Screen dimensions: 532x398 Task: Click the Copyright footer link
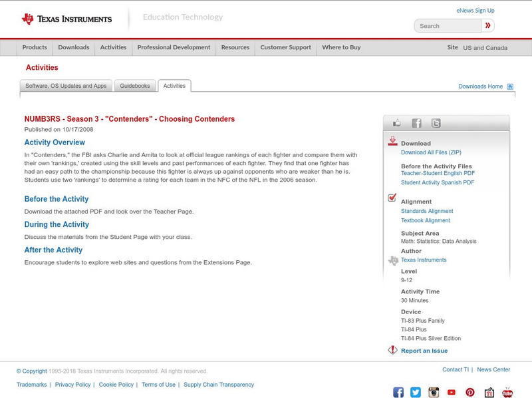(31, 371)
